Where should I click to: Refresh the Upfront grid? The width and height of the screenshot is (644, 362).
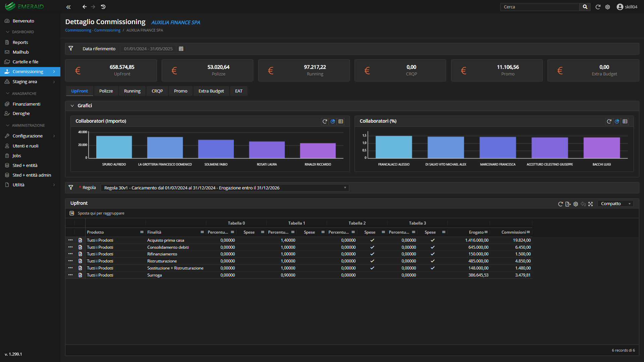point(560,204)
